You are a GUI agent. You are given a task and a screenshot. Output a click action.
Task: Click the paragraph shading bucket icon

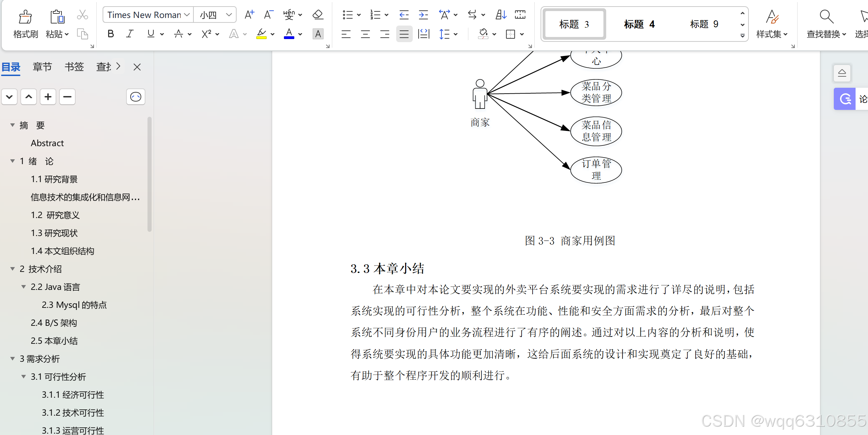(x=483, y=34)
